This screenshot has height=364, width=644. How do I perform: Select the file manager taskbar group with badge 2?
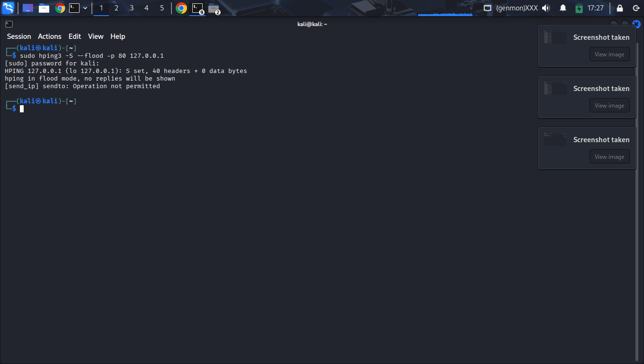click(214, 8)
